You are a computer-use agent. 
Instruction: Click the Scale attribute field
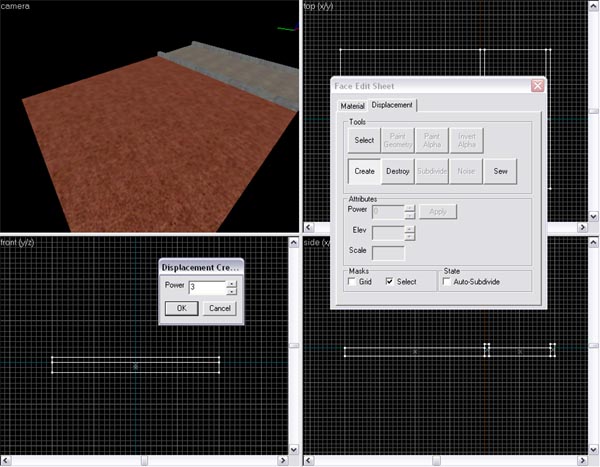[x=388, y=252]
